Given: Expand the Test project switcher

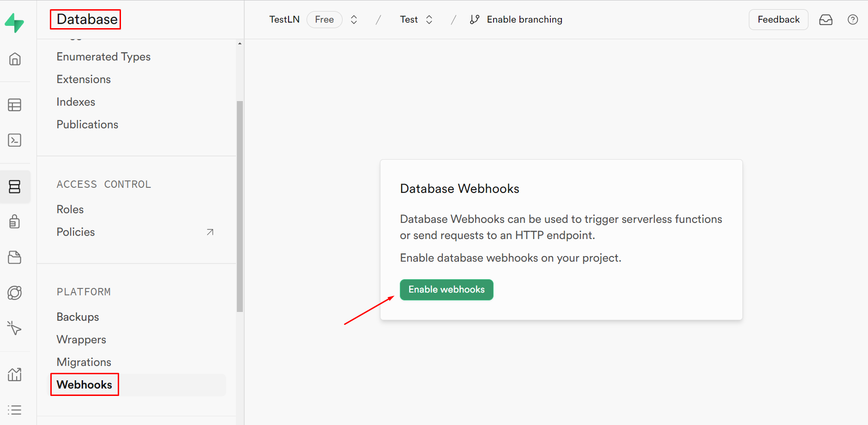Looking at the screenshot, I should pos(429,19).
